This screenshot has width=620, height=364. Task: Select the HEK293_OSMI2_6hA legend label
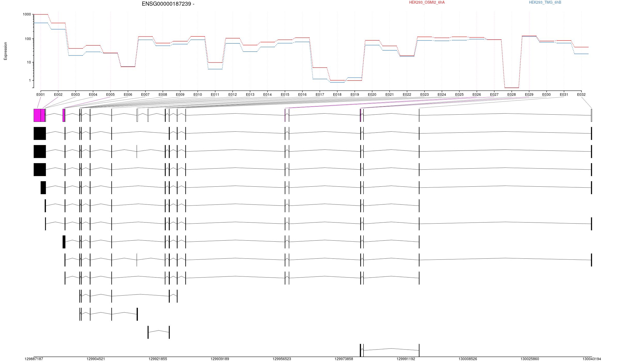click(x=427, y=2)
